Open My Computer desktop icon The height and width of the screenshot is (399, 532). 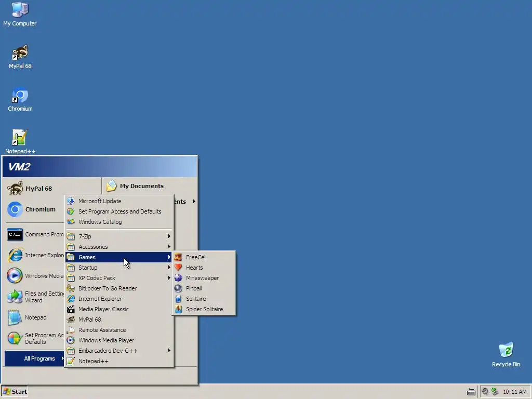coord(20,14)
